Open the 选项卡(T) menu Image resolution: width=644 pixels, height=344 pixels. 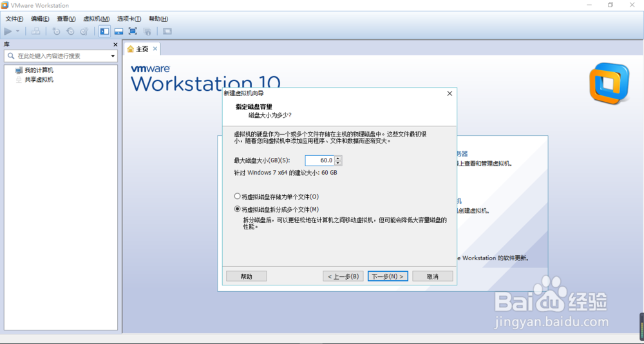pyautogui.click(x=129, y=19)
